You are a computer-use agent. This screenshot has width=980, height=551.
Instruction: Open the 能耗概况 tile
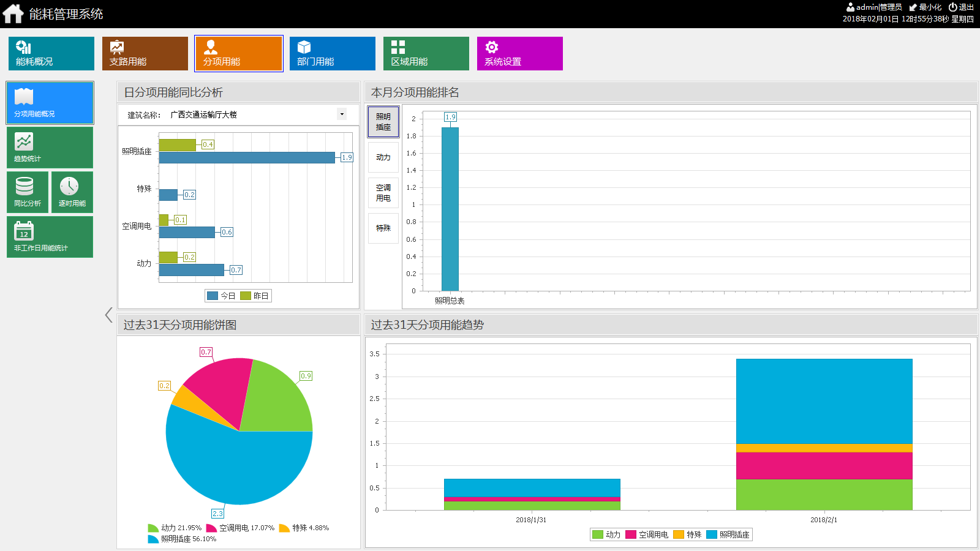tap(51, 53)
